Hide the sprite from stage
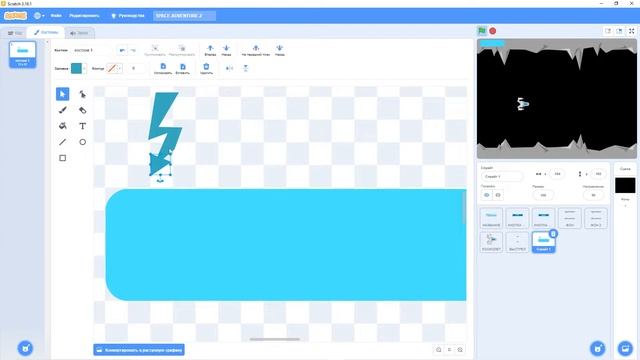The width and height of the screenshot is (640, 360). (x=498, y=195)
